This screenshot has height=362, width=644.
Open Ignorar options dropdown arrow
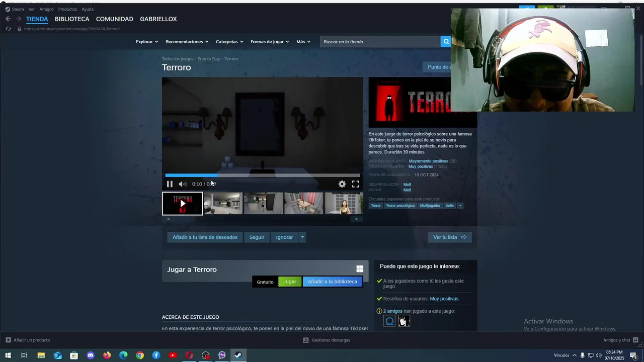(302, 237)
